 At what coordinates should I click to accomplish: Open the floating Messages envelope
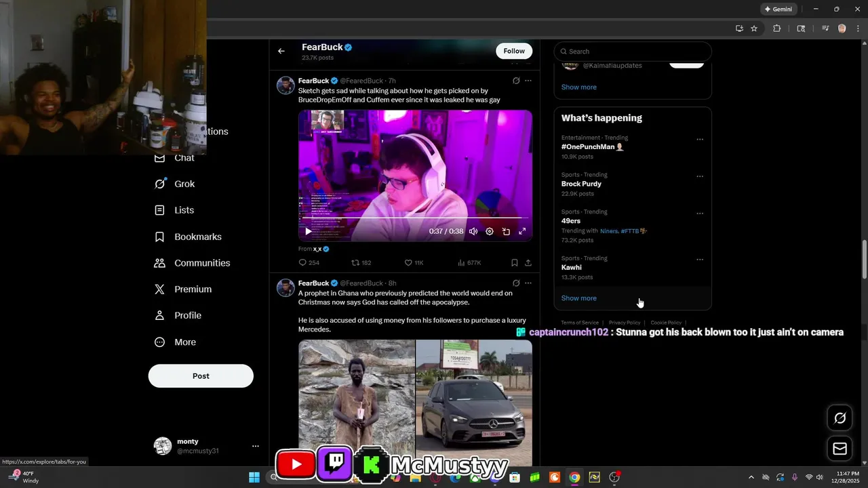click(x=840, y=449)
